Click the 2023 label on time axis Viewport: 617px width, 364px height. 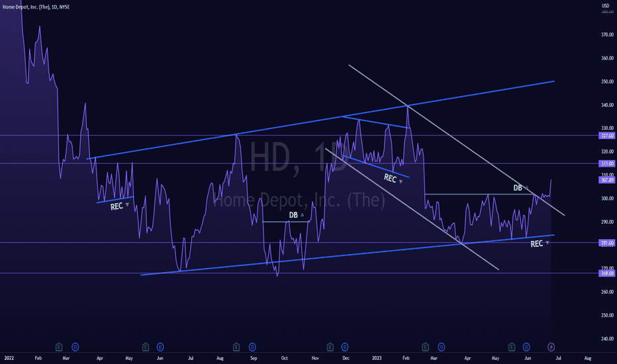click(377, 358)
